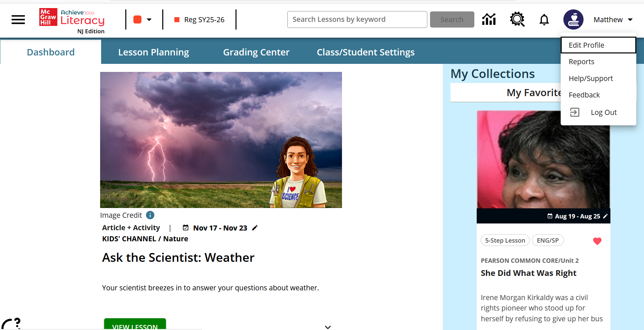Expand the orange class color dropdown
This screenshot has height=330, width=644.
tap(143, 19)
